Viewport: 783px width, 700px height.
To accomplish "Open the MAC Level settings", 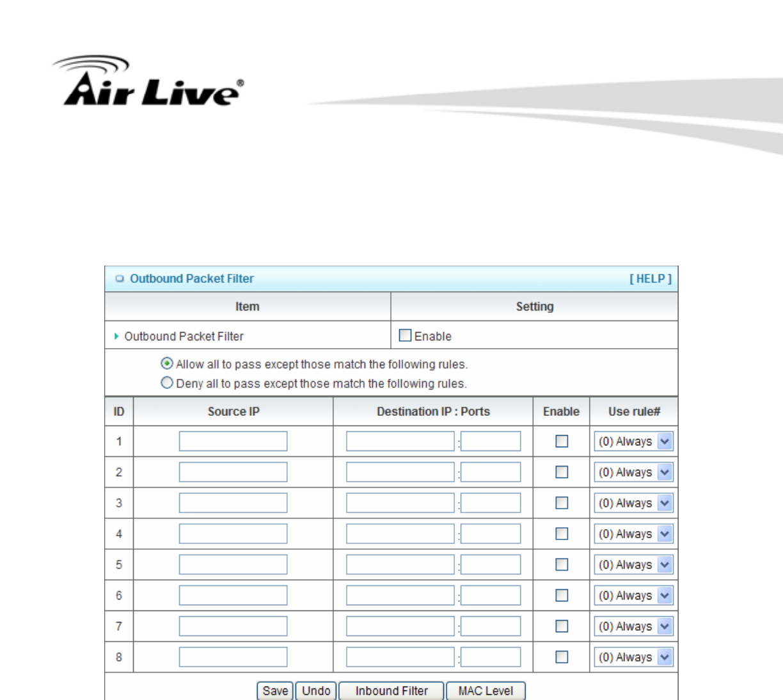I will coord(486,690).
